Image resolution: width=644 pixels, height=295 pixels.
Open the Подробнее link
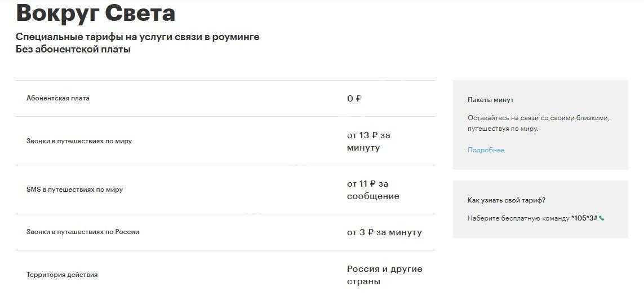click(x=486, y=150)
